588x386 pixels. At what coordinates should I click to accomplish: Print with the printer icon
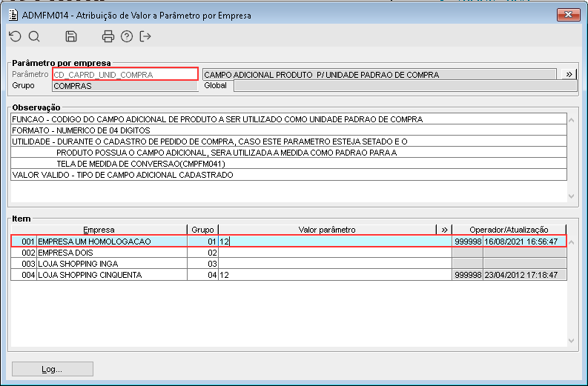coord(108,36)
